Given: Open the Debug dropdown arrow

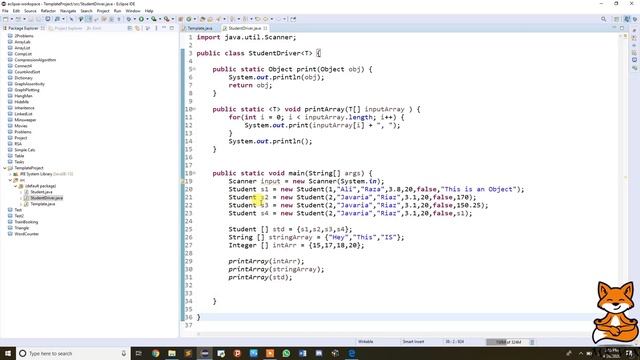Looking at the screenshot, I should [135, 19].
